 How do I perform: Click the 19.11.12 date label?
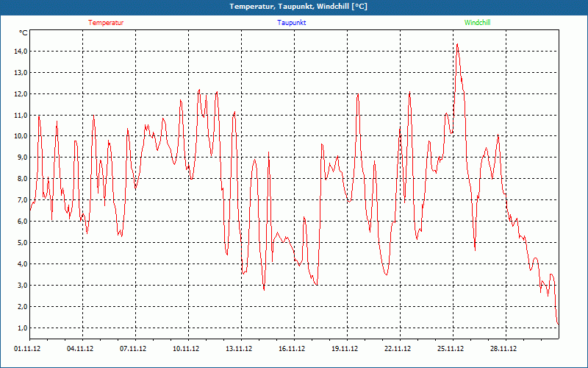(x=345, y=349)
